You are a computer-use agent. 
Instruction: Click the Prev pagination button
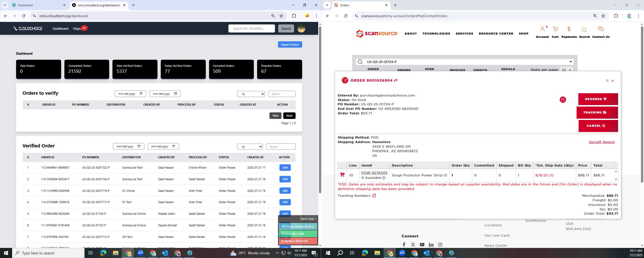[x=275, y=116]
